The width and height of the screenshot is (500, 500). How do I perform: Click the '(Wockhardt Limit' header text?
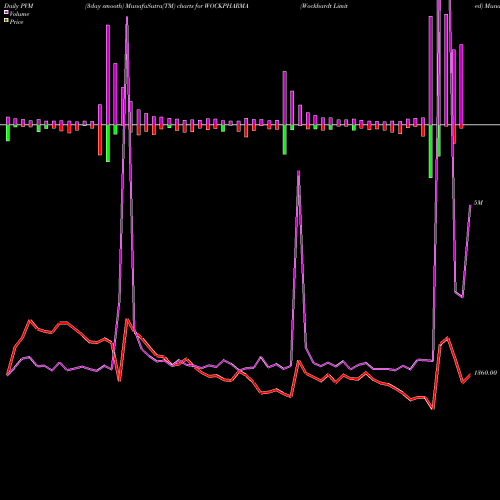click(x=324, y=6)
